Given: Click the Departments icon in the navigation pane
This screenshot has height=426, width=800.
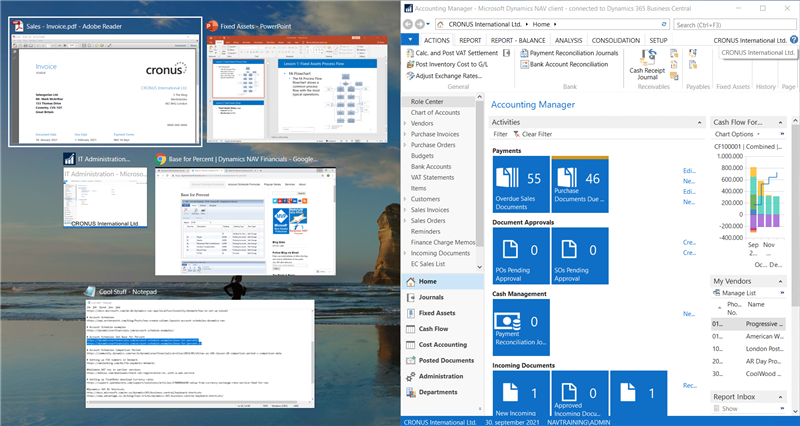Looking at the screenshot, I should tap(411, 392).
